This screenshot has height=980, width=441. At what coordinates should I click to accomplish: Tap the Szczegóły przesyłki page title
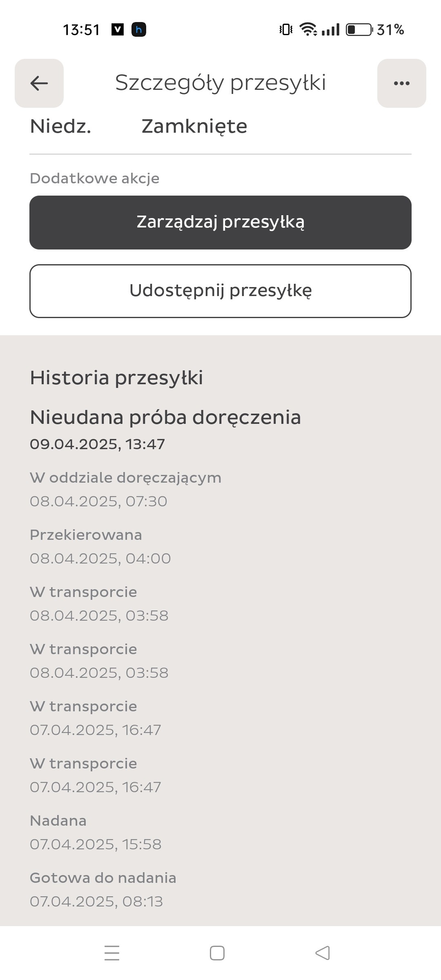click(x=220, y=83)
